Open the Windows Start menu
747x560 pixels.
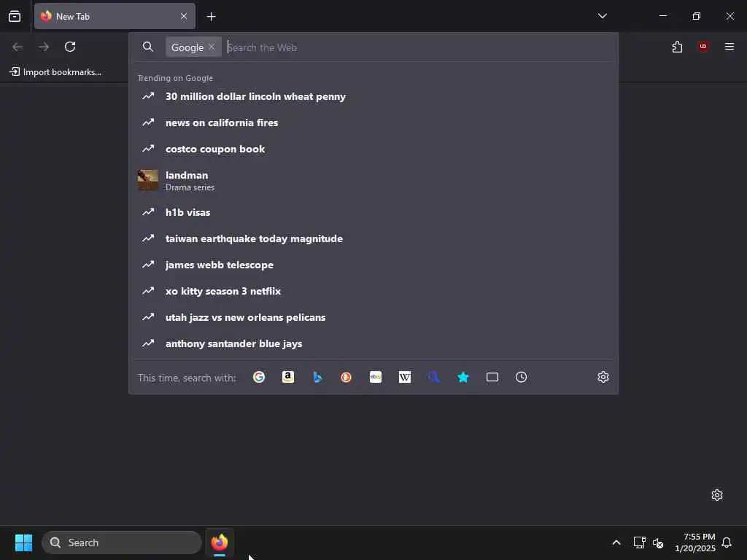(23, 542)
